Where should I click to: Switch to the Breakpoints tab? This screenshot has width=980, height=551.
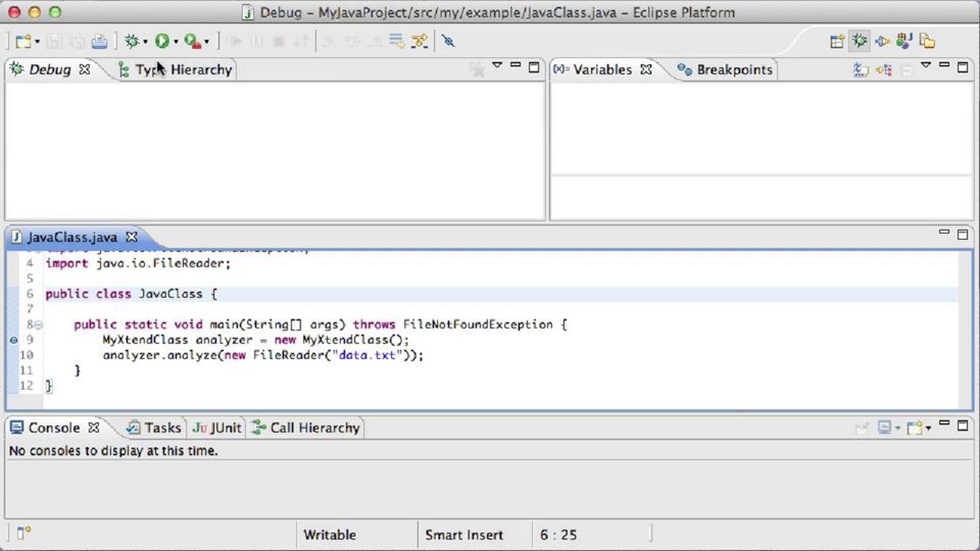725,70
